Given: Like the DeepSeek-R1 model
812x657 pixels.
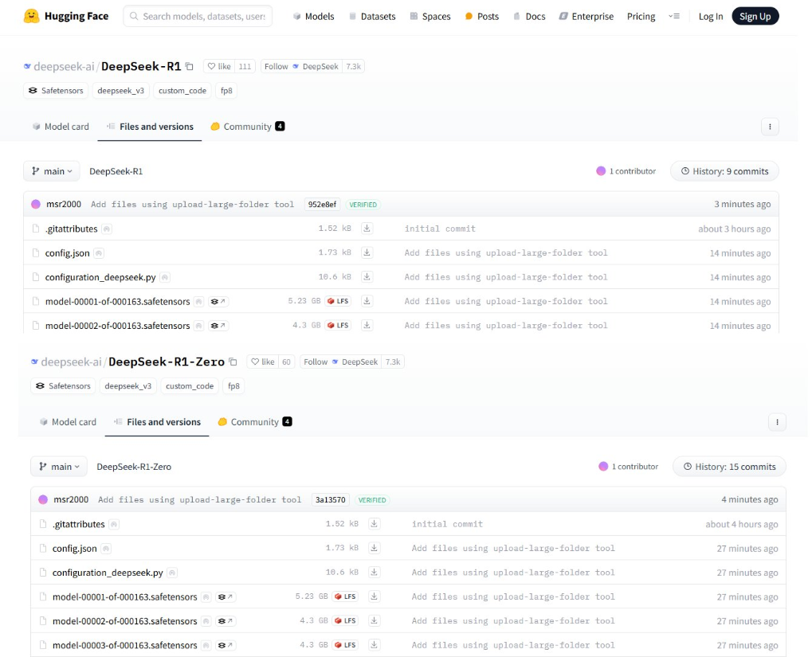Looking at the screenshot, I should 219,66.
